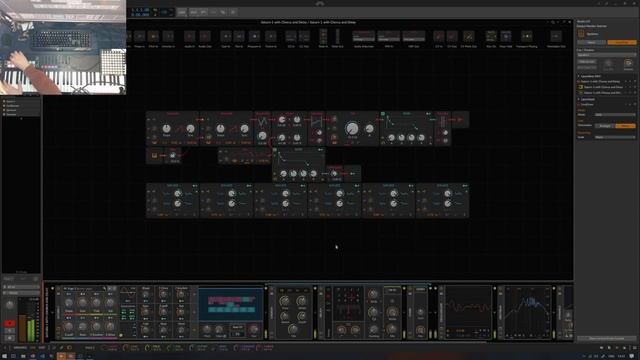Select the Modulator Out module icon
The height and width of the screenshot is (360, 640).
pyautogui.click(x=556, y=36)
